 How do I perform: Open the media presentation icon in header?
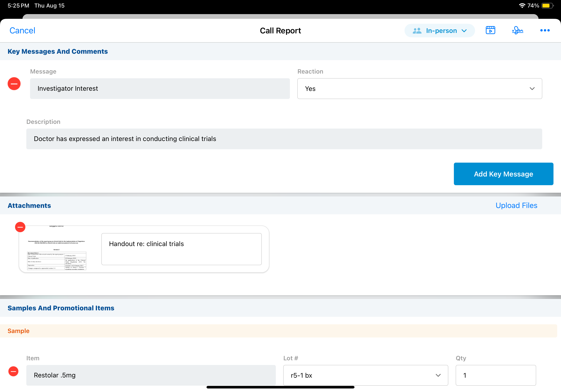point(490,30)
